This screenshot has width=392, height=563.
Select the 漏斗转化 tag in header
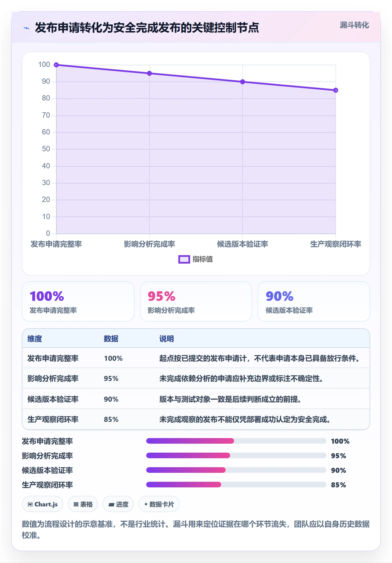(354, 25)
